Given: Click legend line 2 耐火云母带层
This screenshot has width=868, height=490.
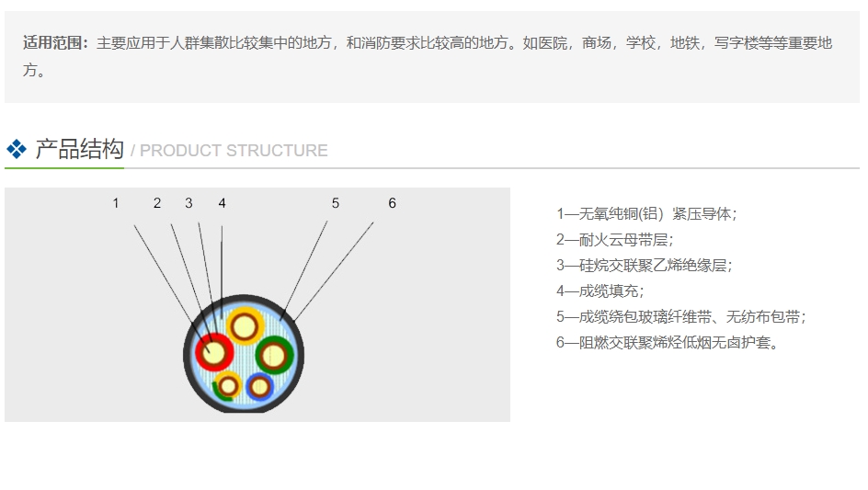Looking at the screenshot, I should tap(614, 239).
